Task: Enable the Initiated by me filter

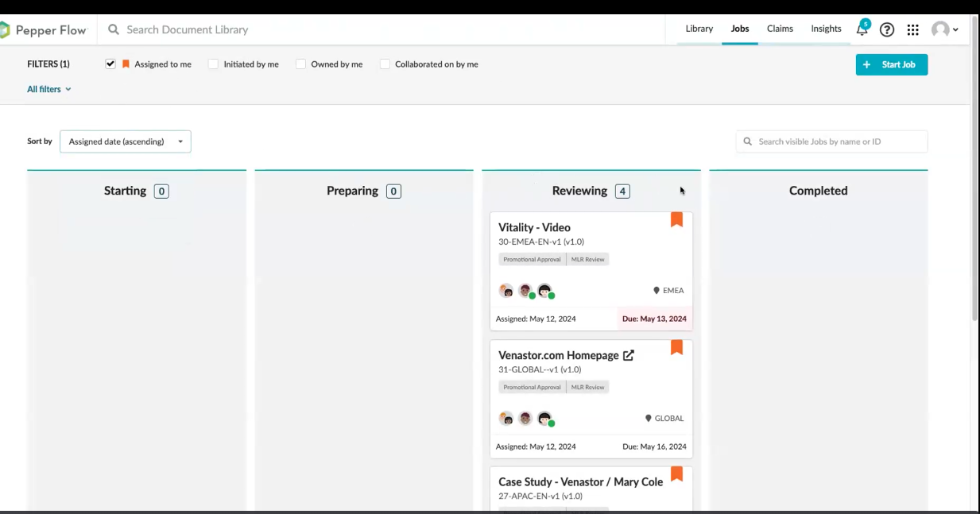Action: pyautogui.click(x=213, y=64)
